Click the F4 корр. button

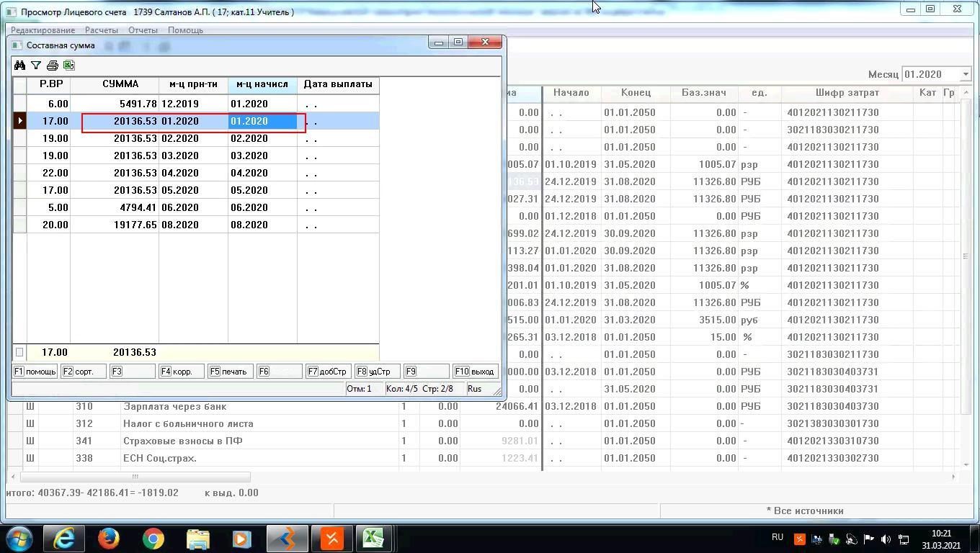182,372
